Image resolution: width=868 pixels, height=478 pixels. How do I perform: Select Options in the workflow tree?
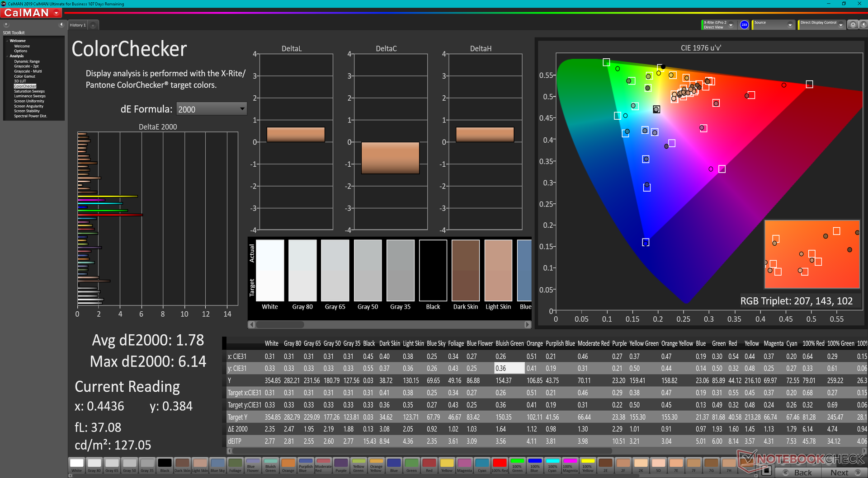pos(20,51)
